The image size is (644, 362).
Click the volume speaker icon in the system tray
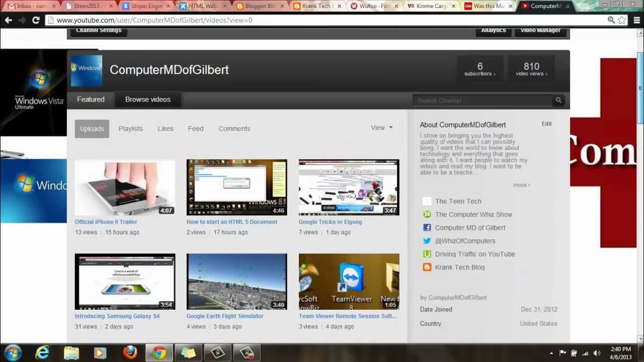coord(597,353)
